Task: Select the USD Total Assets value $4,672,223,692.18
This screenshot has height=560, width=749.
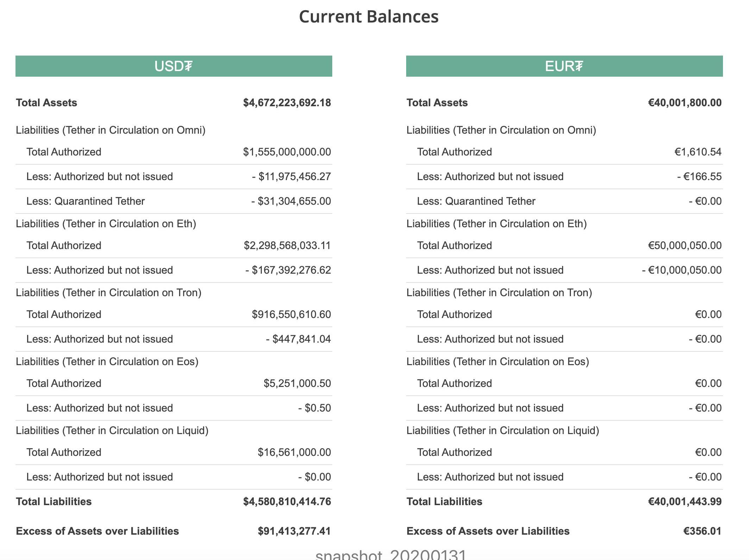Action: click(287, 103)
